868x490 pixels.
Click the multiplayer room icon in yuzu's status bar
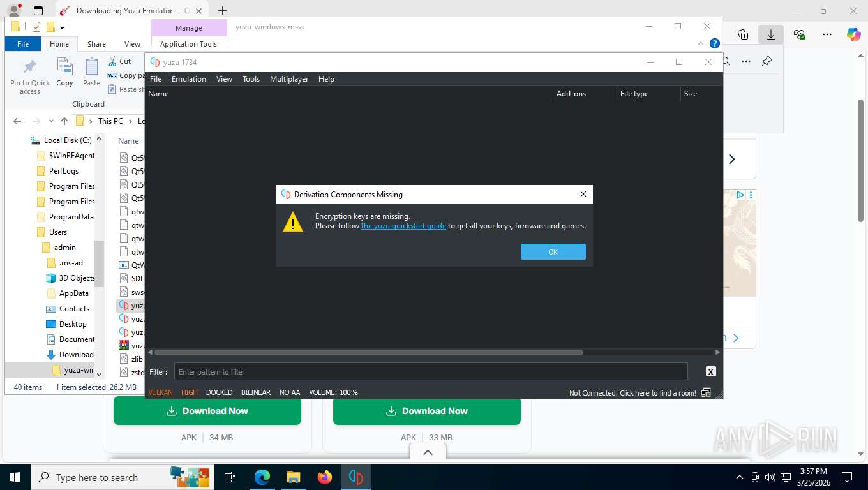point(706,392)
